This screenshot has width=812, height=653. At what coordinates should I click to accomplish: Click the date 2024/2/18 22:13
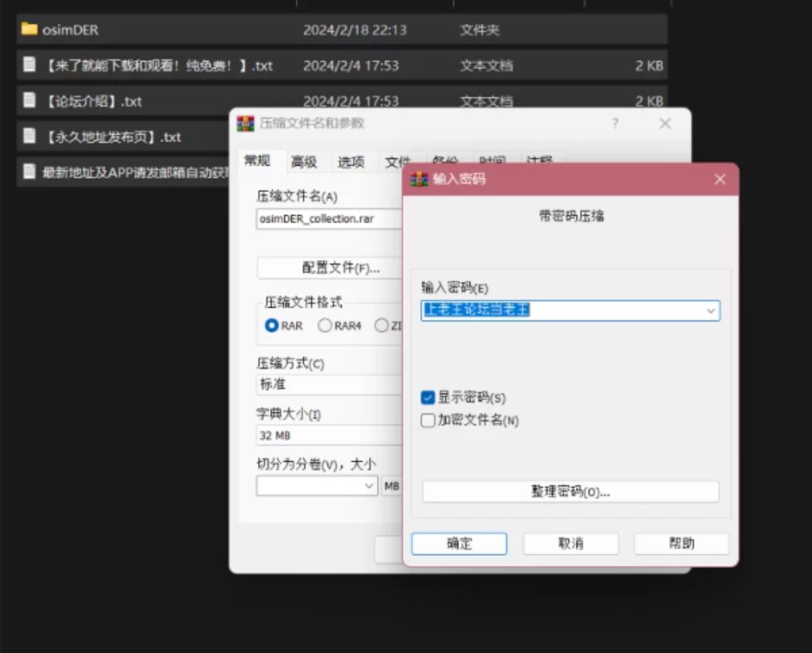354,30
